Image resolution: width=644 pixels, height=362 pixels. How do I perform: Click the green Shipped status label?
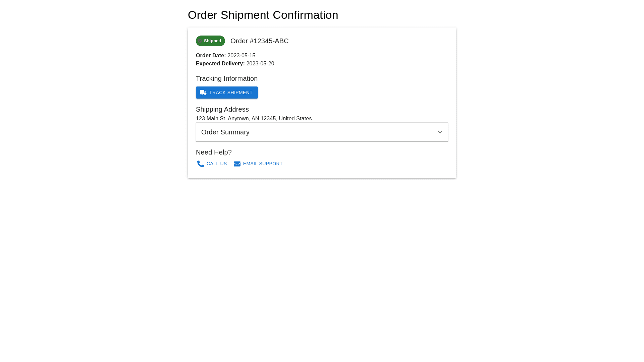213,41
